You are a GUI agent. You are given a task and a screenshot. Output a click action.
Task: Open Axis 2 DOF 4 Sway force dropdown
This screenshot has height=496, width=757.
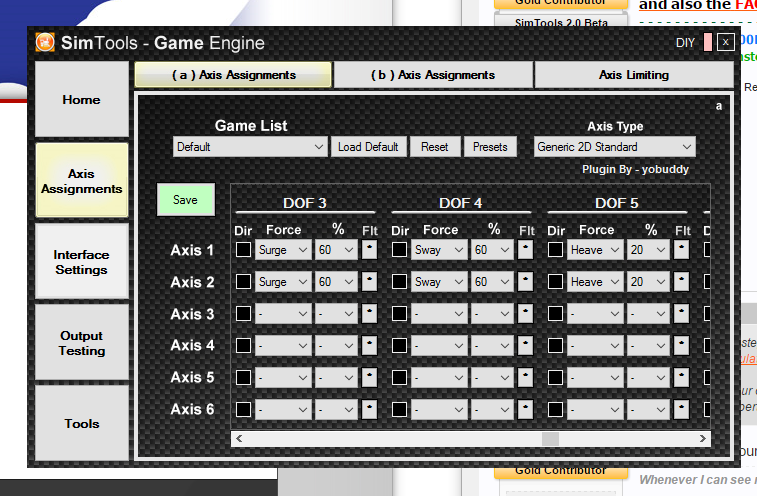(x=439, y=282)
